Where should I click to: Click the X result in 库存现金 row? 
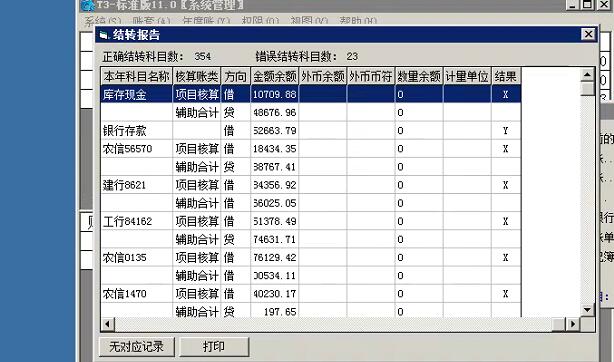point(506,94)
